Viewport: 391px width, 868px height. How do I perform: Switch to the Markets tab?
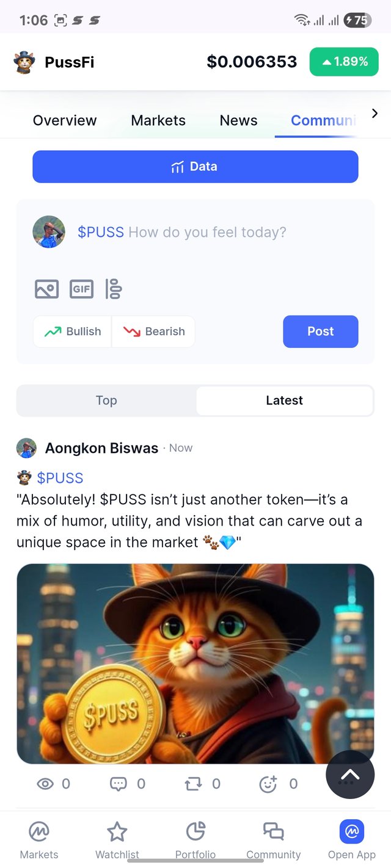[x=158, y=120]
